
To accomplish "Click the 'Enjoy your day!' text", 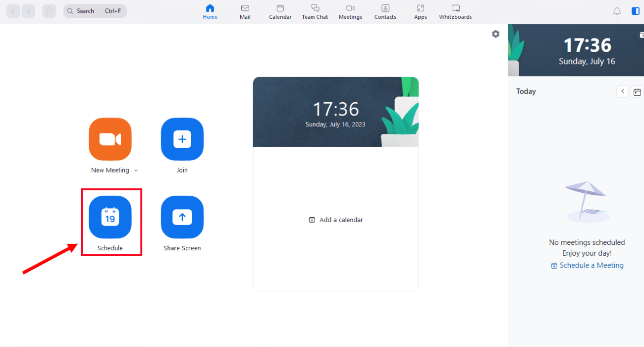I will point(587,253).
